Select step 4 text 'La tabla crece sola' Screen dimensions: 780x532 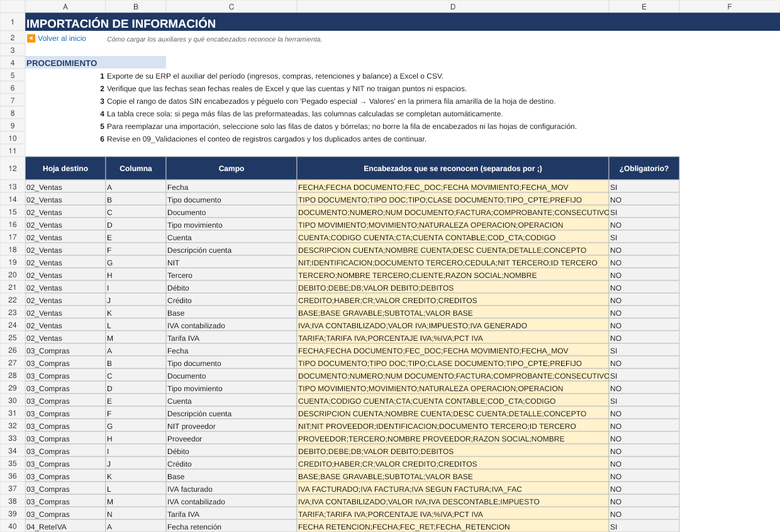(x=305, y=114)
